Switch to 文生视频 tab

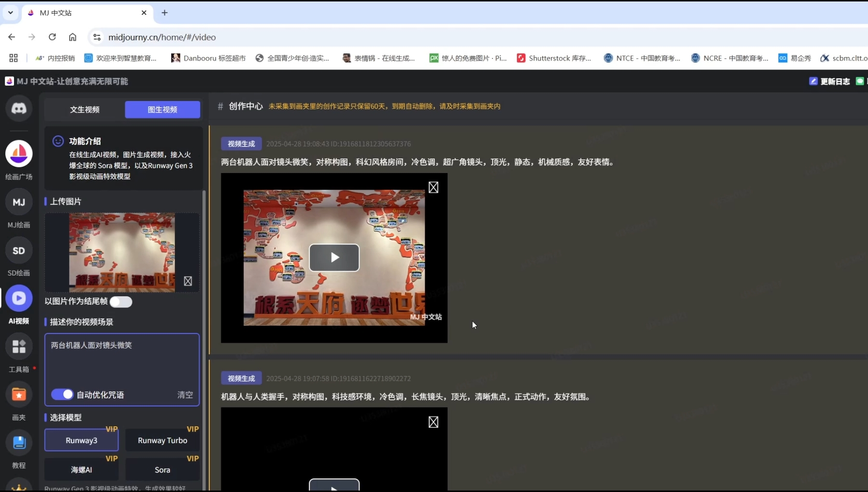point(85,110)
